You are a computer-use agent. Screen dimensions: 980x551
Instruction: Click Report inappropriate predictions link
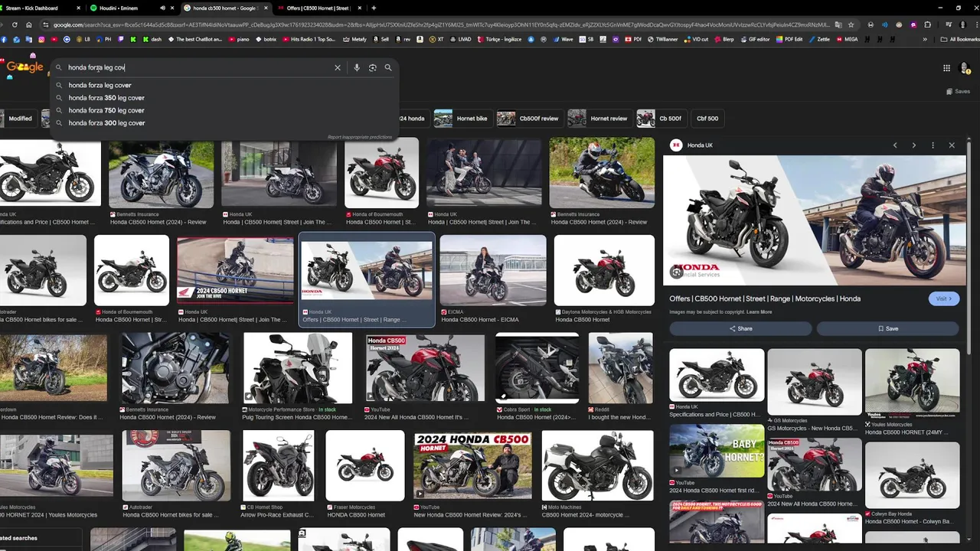pos(359,137)
